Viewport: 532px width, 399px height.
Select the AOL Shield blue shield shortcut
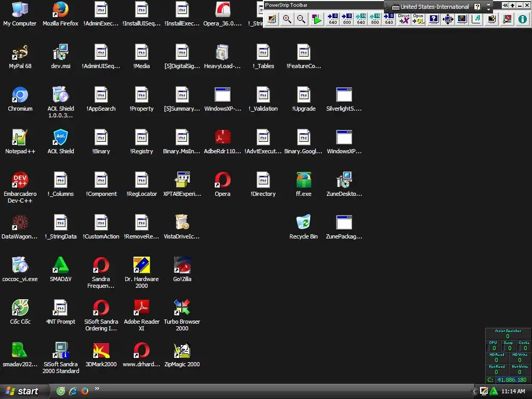click(x=61, y=141)
